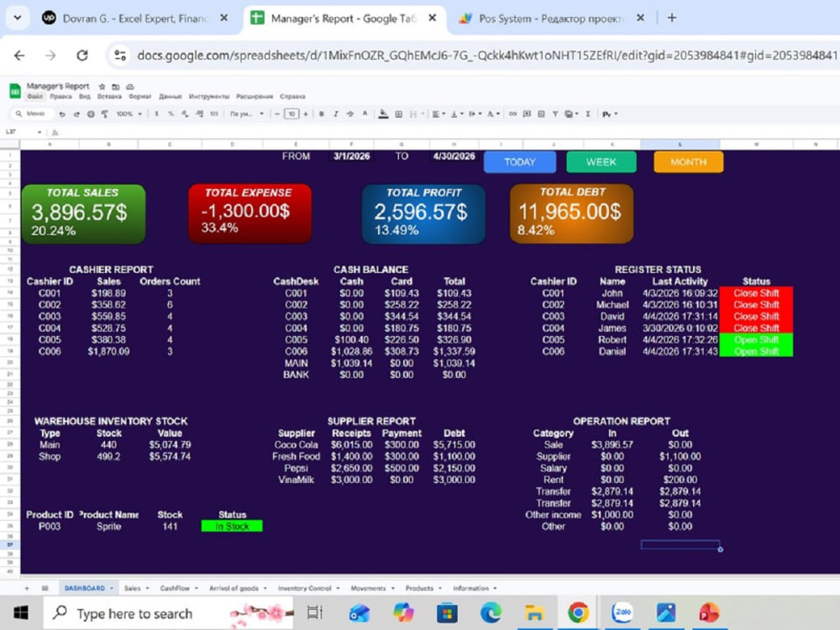Image resolution: width=840 pixels, height=630 pixels.
Task: Click the Google Sheets home logo
Action: point(15,91)
